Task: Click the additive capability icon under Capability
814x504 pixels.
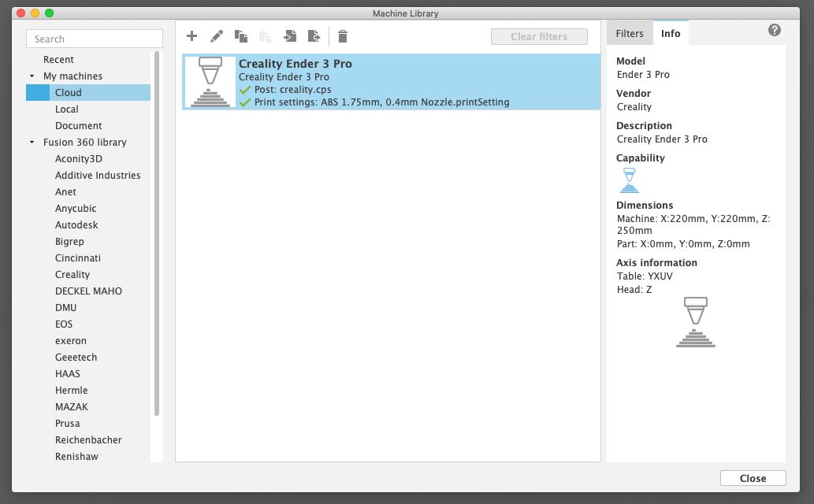Action: 629,180
